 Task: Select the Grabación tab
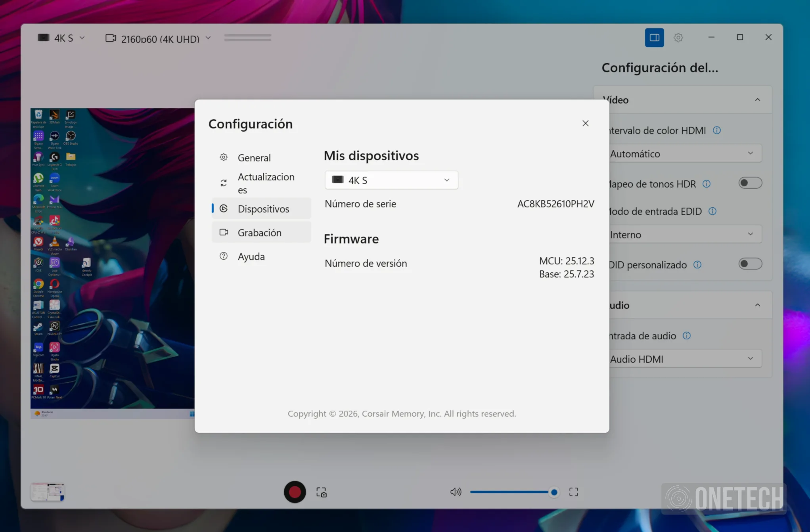pyautogui.click(x=262, y=232)
